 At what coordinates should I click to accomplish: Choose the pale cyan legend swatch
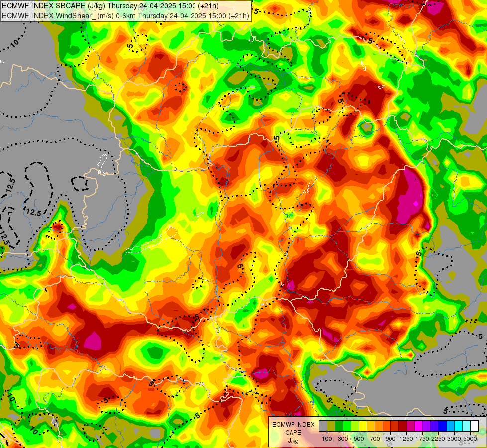pyautogui.click(x=467, y=426)
